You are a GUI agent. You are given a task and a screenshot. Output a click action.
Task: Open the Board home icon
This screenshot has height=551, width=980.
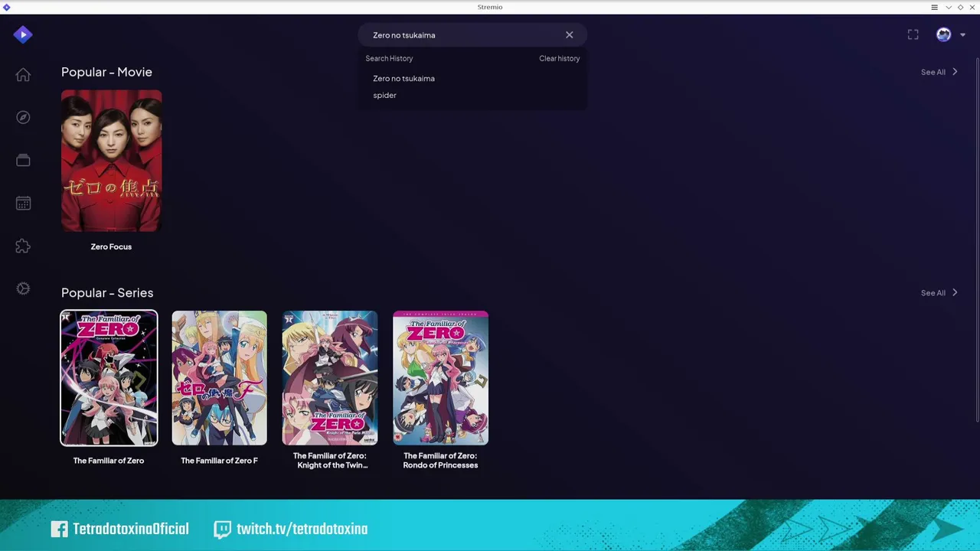(x=23, y=74)
